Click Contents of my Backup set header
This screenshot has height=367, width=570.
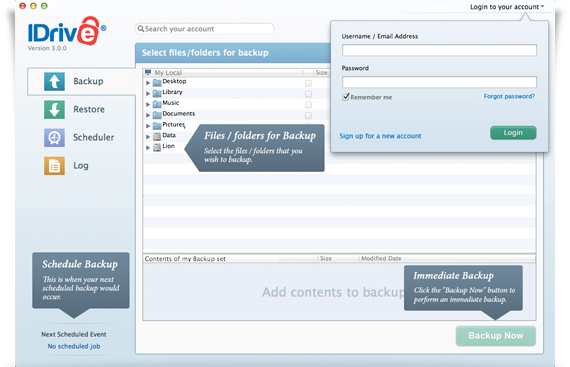(x=185, y=259)
